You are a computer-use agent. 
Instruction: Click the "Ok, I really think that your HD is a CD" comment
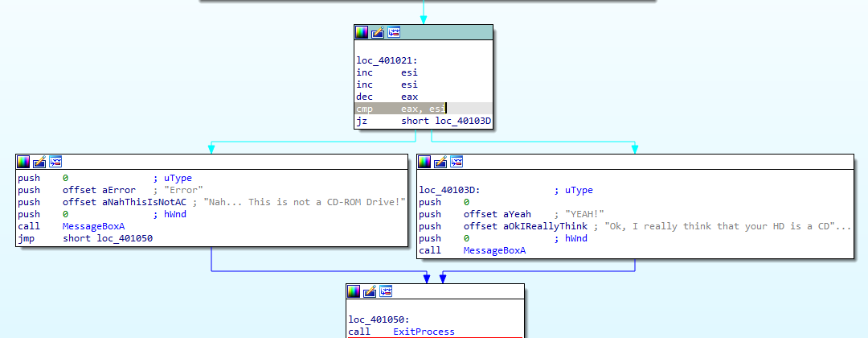[727, 226]
